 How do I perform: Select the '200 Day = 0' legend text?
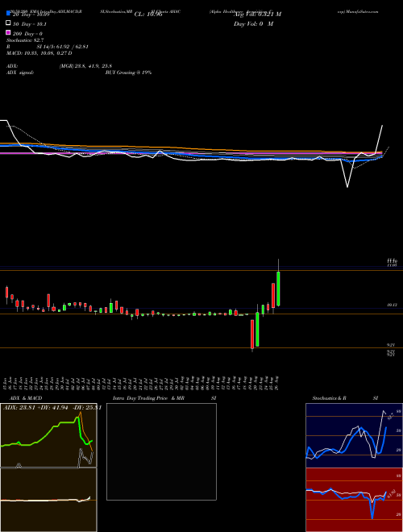[x=27, y=34]
